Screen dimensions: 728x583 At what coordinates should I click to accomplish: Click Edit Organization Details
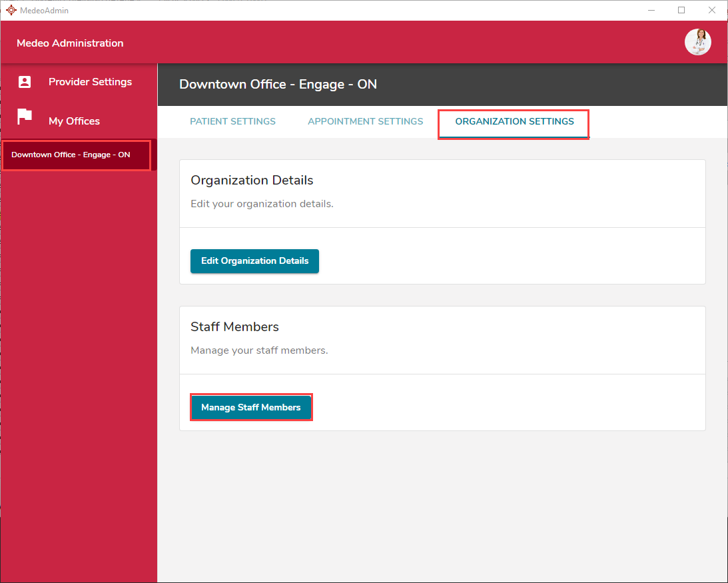[254, 261]
